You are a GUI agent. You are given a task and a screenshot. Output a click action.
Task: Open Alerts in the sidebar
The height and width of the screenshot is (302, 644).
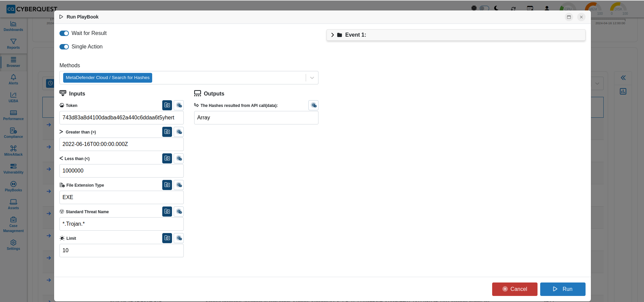point(13,80)
